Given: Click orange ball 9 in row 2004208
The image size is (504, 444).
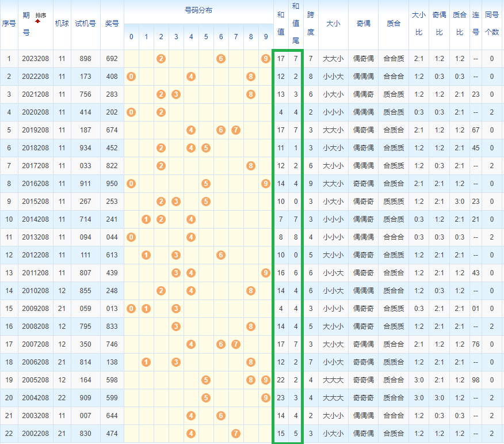Looking at the screenshot, I should click(x=265, y=397).
